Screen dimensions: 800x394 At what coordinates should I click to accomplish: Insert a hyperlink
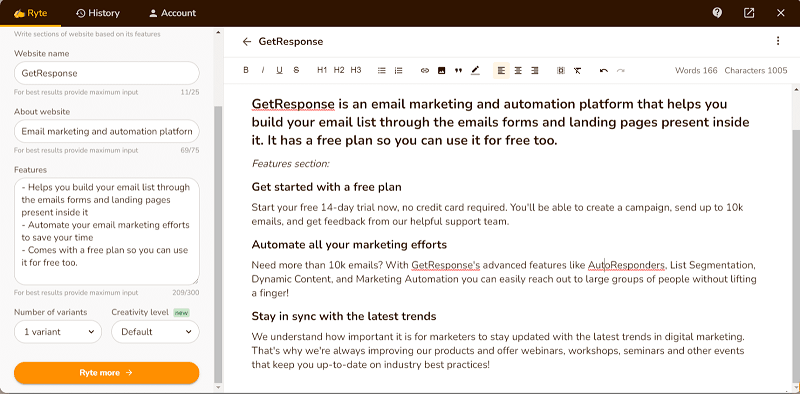[424, 70]
